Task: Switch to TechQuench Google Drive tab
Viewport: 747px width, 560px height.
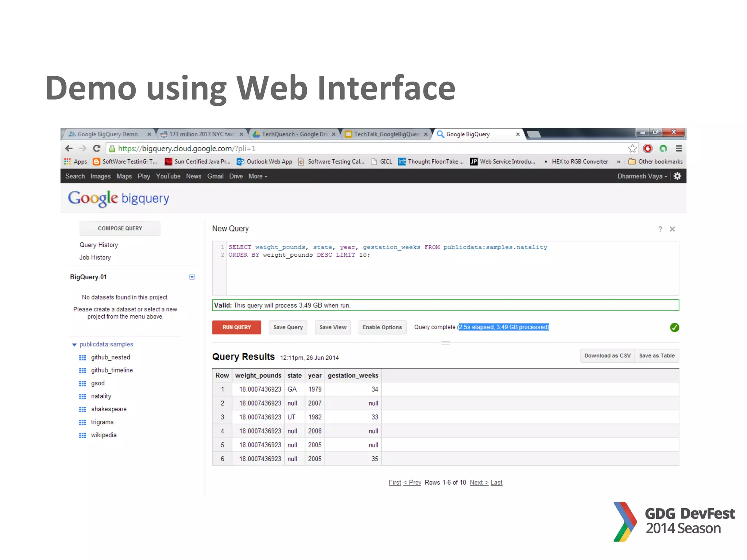Action: click(294, 134)
